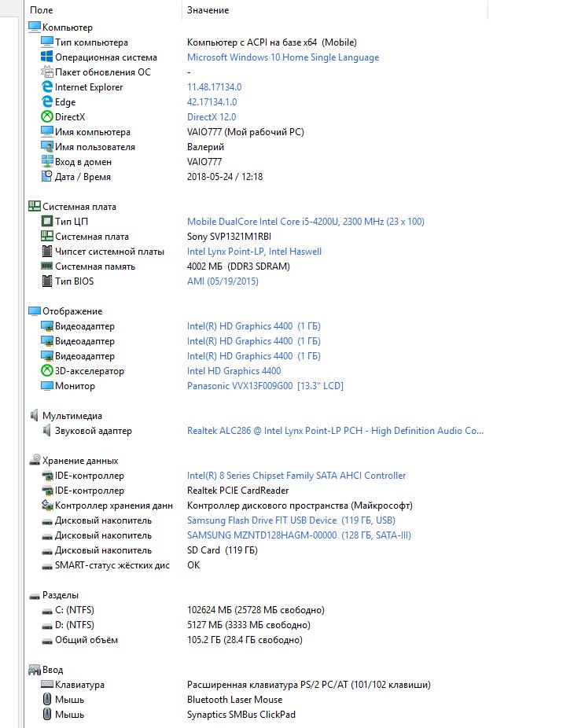This screenshot has height=728, width=574.
Task: Open the Internet Explorer version 11.48.17134.0 link
Action: (214, 86)
